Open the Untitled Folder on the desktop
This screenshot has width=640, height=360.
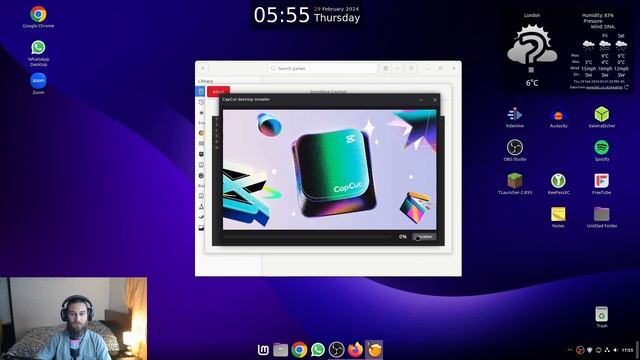point(602,217)
